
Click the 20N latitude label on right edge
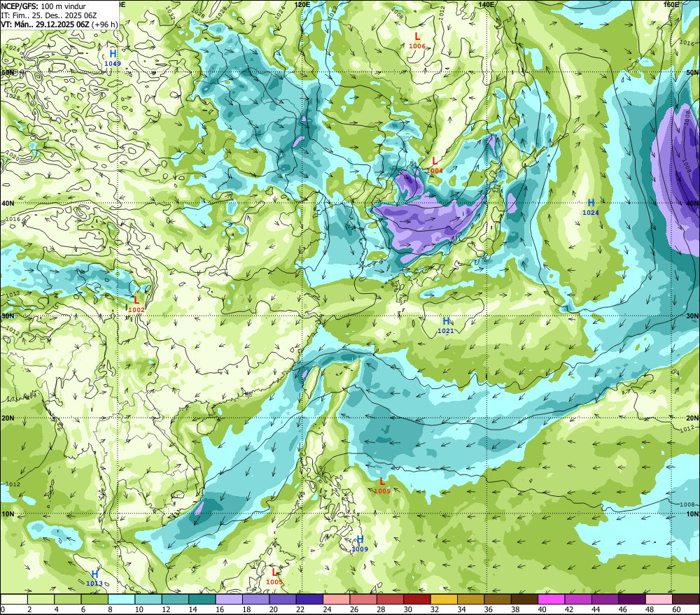click(x=692, y=418)
